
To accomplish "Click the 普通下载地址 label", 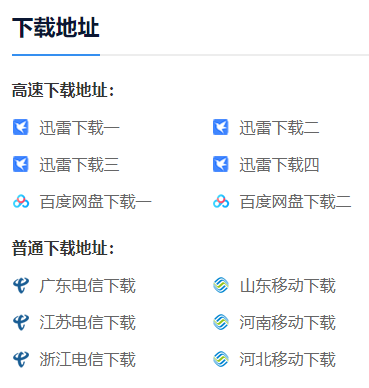I will pos(63,248).
